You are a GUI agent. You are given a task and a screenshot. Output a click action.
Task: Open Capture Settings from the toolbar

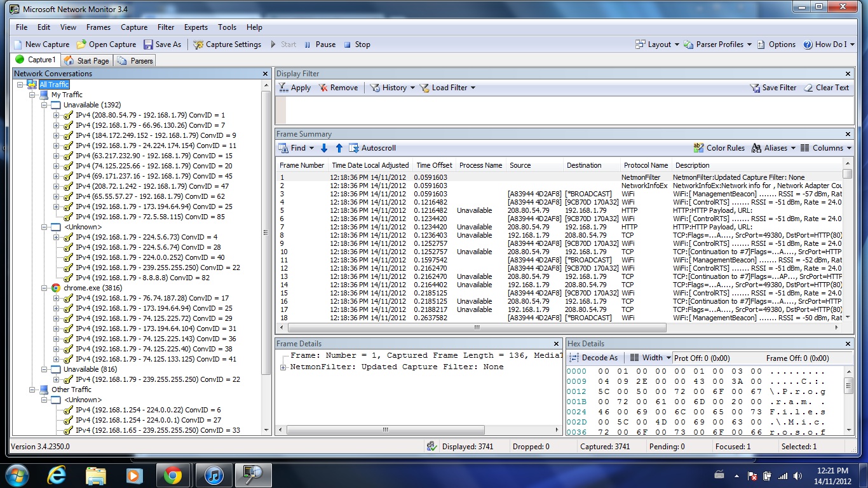[227, 44]
